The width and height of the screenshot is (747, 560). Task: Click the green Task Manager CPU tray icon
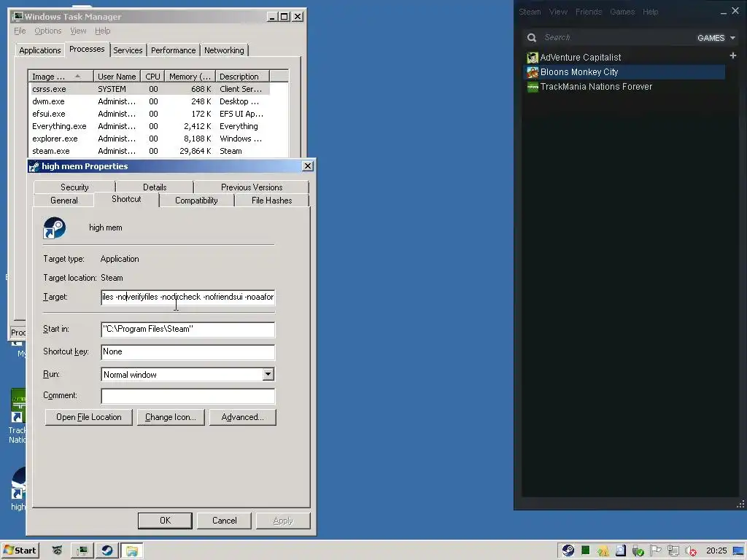(586, 551)
